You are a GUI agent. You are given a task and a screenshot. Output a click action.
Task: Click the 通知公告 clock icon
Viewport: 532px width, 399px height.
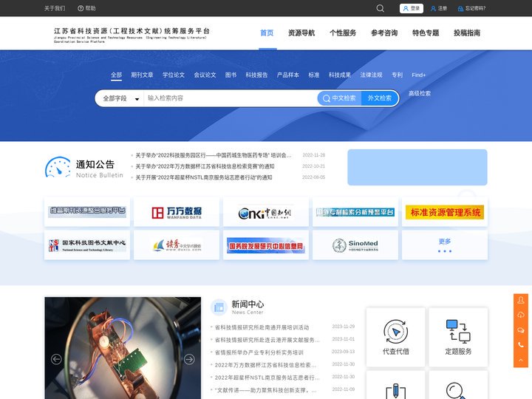coord(58,167)
